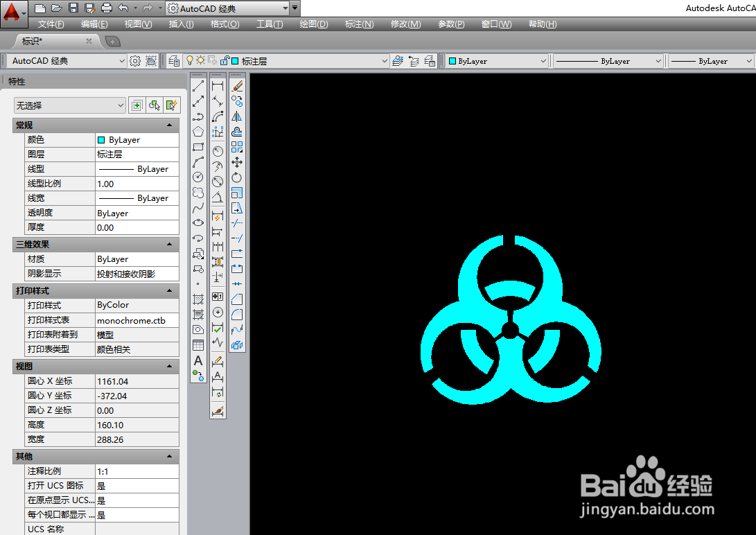The width and height of the screenshot is (756, 535).
Task: Open the 格式(O) menu
Action: 225,24
